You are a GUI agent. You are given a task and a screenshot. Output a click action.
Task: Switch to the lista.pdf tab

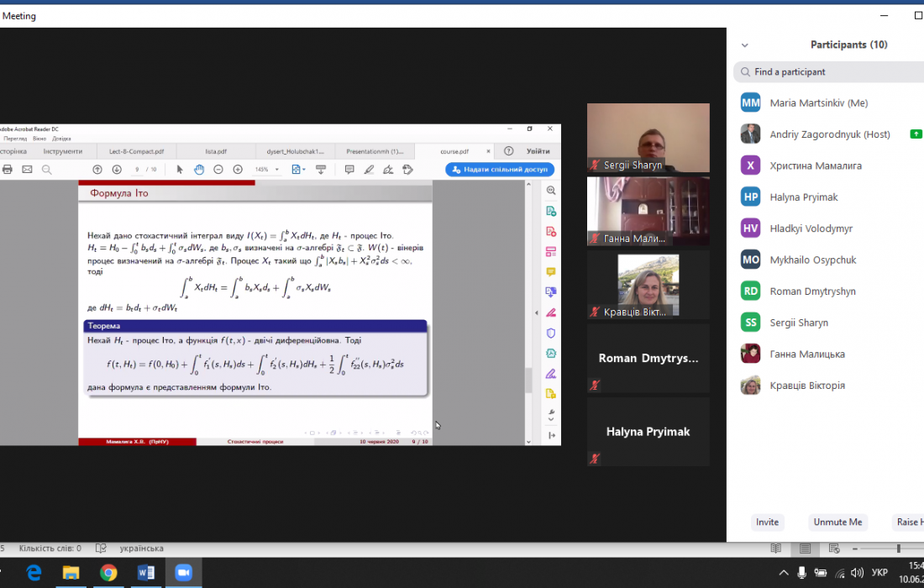point(216,151)
